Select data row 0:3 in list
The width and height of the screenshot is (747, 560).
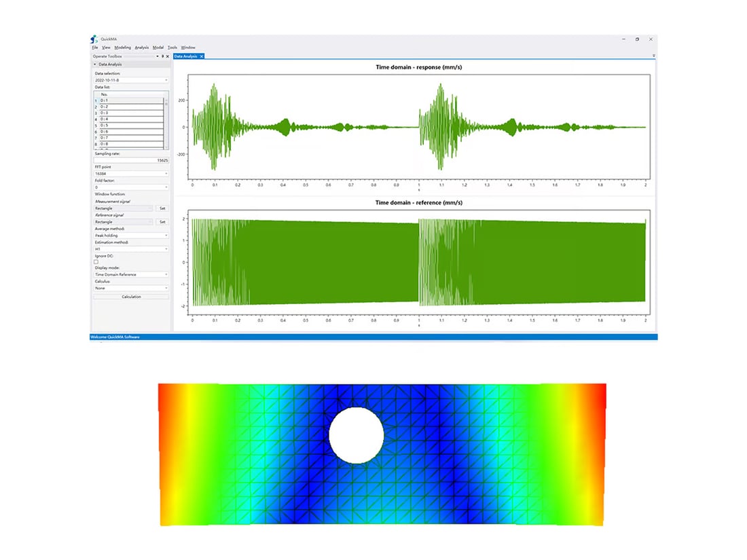(129, 113)
